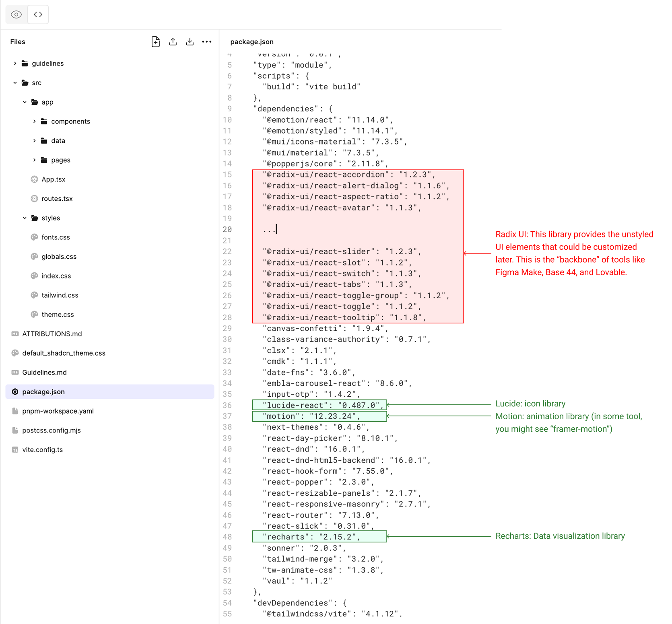
Task: Click the "lucide-react" dependency line
Action: [x=323, y=405]
